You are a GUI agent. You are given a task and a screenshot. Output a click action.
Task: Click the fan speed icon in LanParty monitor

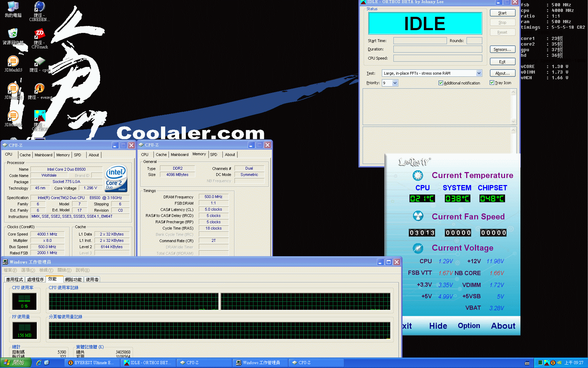point(418,216)
